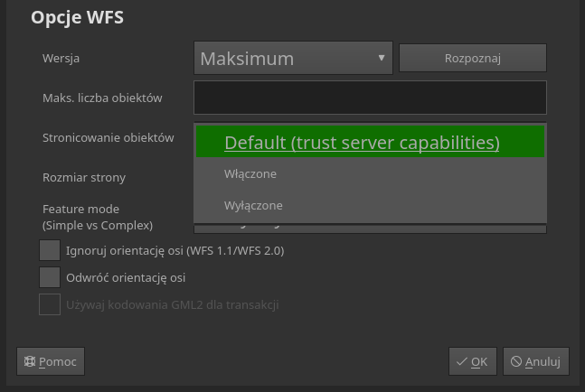Viewport: 585px width, 392px height.
Task: Tick the Ignoruj orientację osi checkbox
Action: 50,250
